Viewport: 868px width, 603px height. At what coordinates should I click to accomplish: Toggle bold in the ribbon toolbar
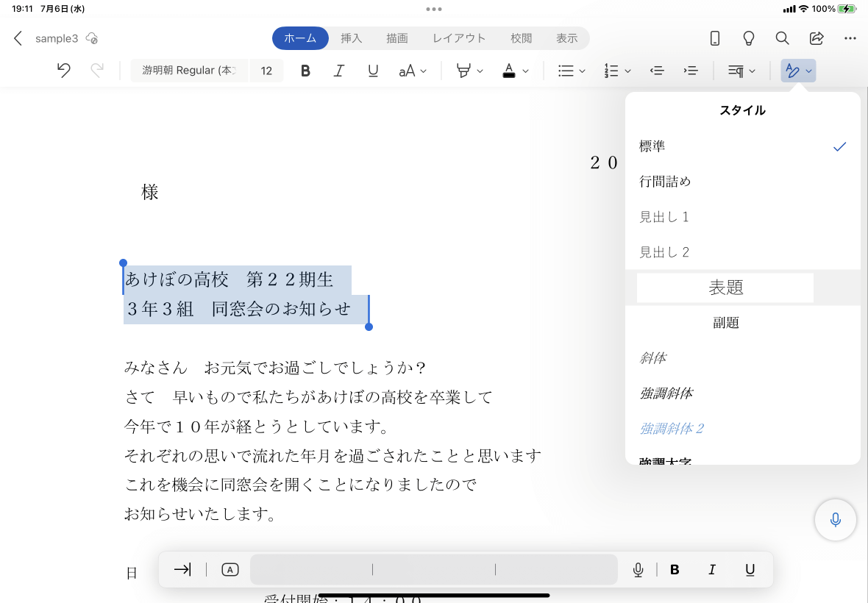click(x=305, y=71)
